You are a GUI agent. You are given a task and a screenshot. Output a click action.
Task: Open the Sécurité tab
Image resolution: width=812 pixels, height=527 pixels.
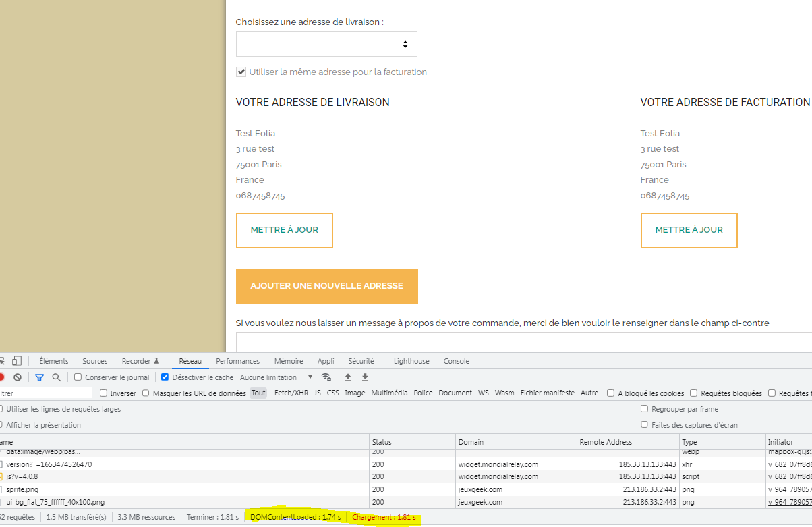point(361,361)
